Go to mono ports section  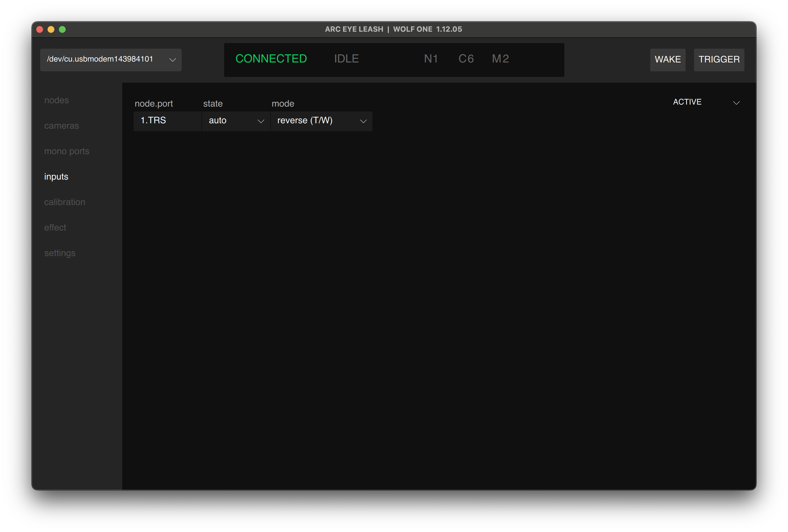(67, 151)
